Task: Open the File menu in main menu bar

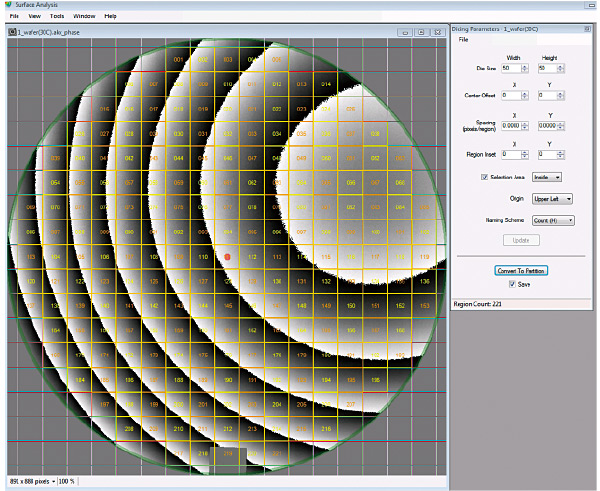Action: click(x=14, y=16)
